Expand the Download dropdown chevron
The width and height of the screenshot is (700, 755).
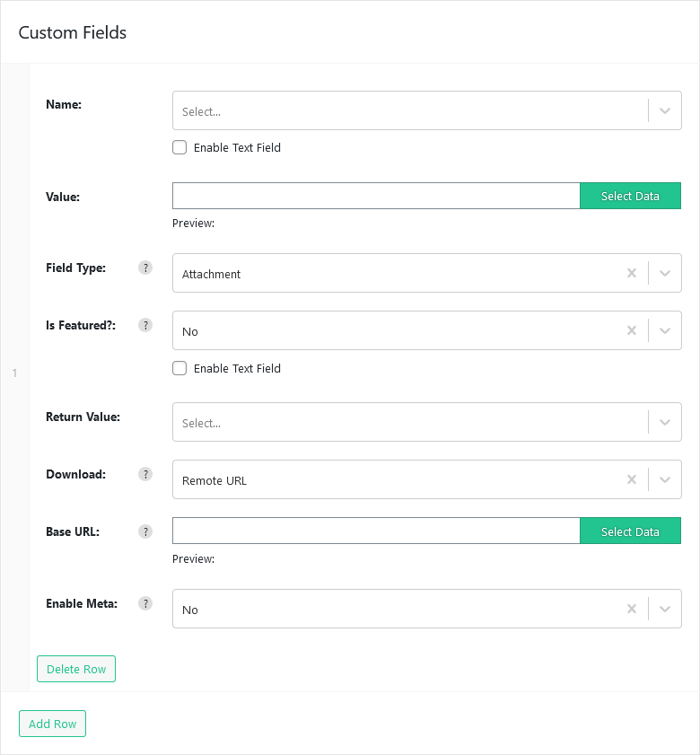click(665, 479)
